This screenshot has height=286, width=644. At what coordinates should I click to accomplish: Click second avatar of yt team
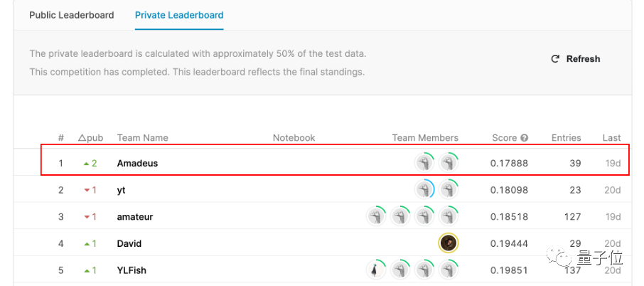[448, 190]
